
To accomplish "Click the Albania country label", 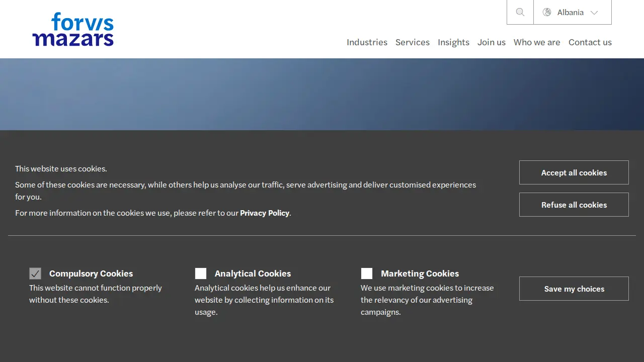I will coord(571,13).
